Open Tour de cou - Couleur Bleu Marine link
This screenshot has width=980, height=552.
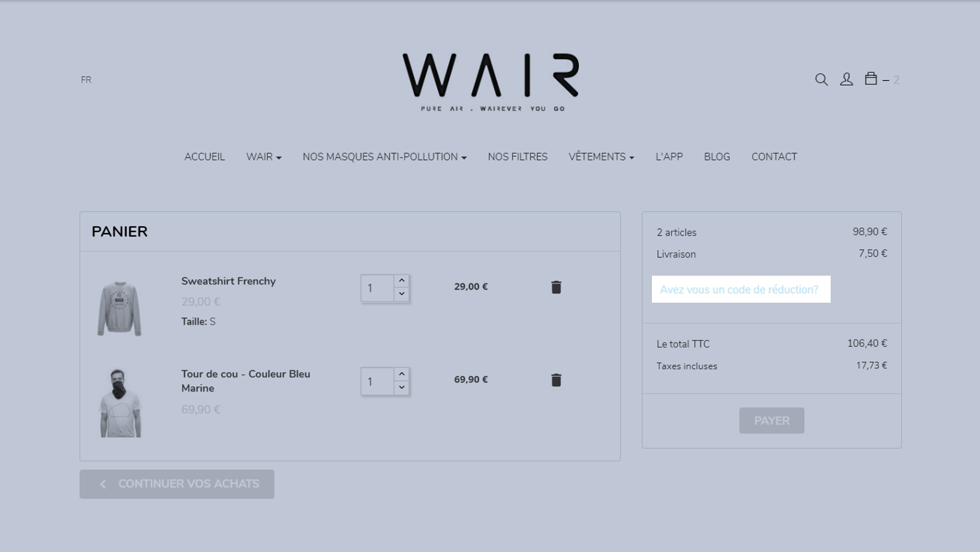pos(246,381)
